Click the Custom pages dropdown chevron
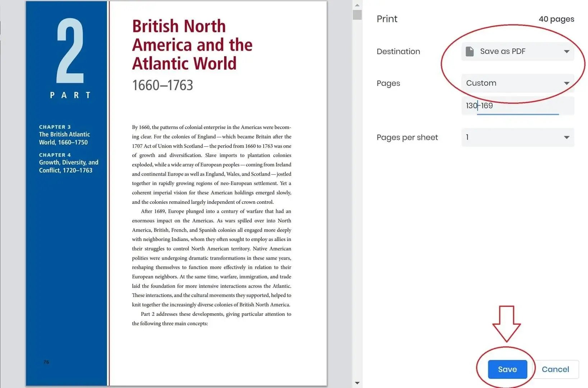The width and height of the screenshot is (588, 388). (x=567, y=83)
